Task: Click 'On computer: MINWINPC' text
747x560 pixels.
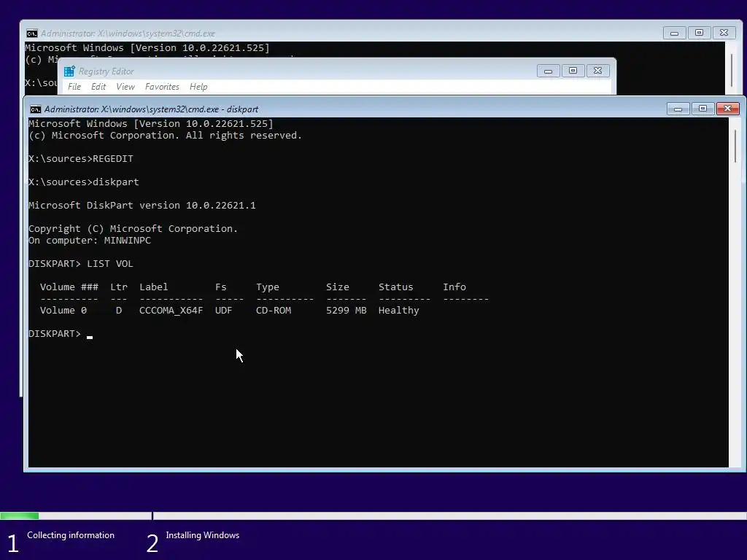Action: pyautogui.click(x=90, y=241)
